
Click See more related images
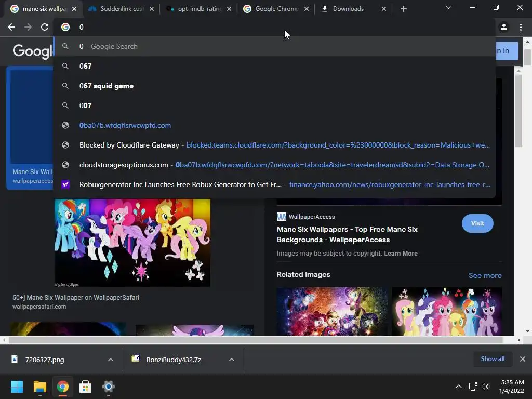485,275
